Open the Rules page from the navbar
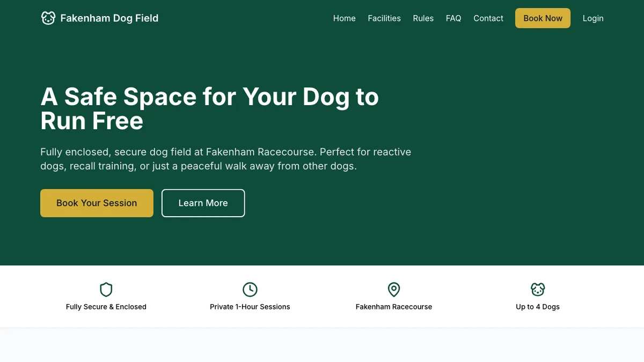Viewport: 644px width, 362px height. pyautogui.click(x=423, y=18)
